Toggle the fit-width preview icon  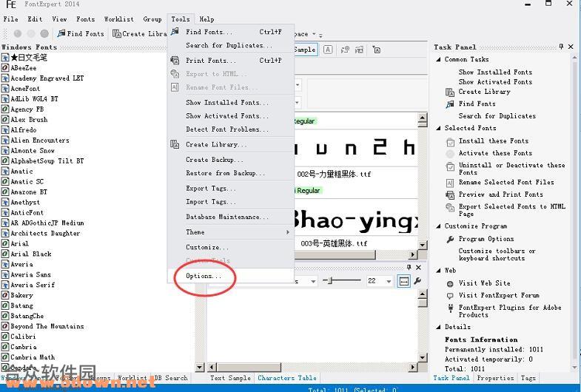(x=404, y=281)
